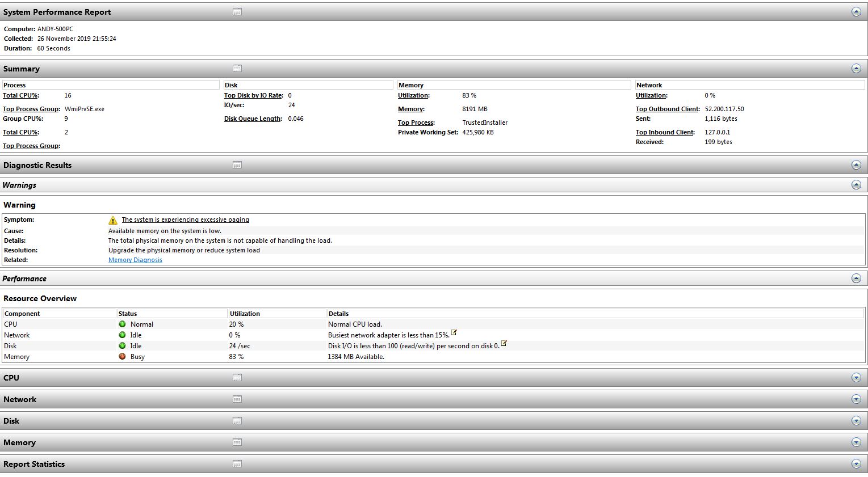
Task: Click the table icon in System Performance Report header
Action: point(237,12)
